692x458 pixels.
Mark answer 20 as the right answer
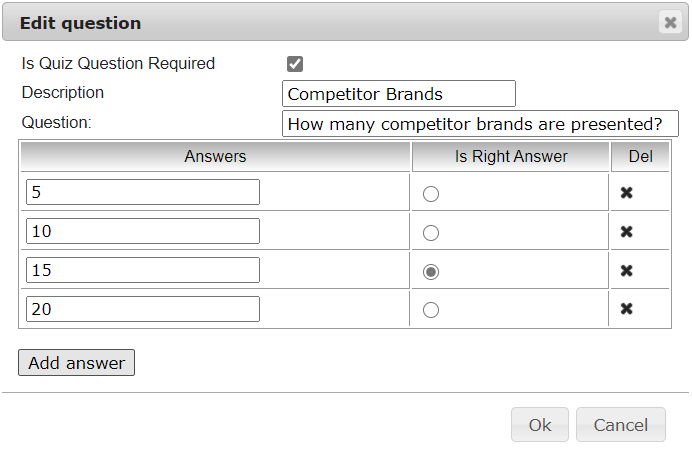coord(431,310)
